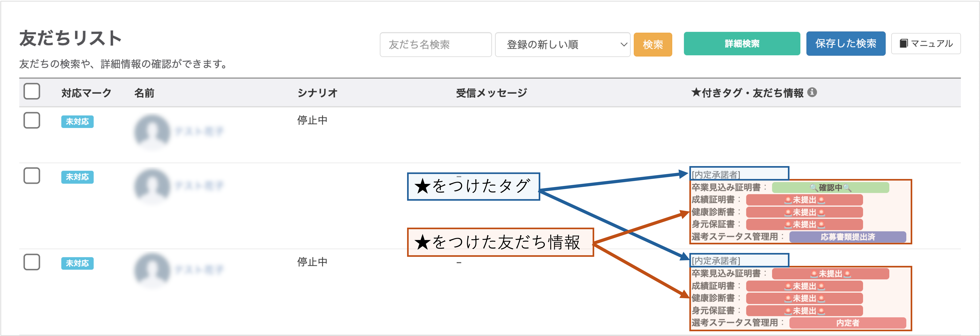The width and height of the screenshot is (980, 336).
Task: Click third row's 未対応 status badge
Action: [x=77, y=263]
